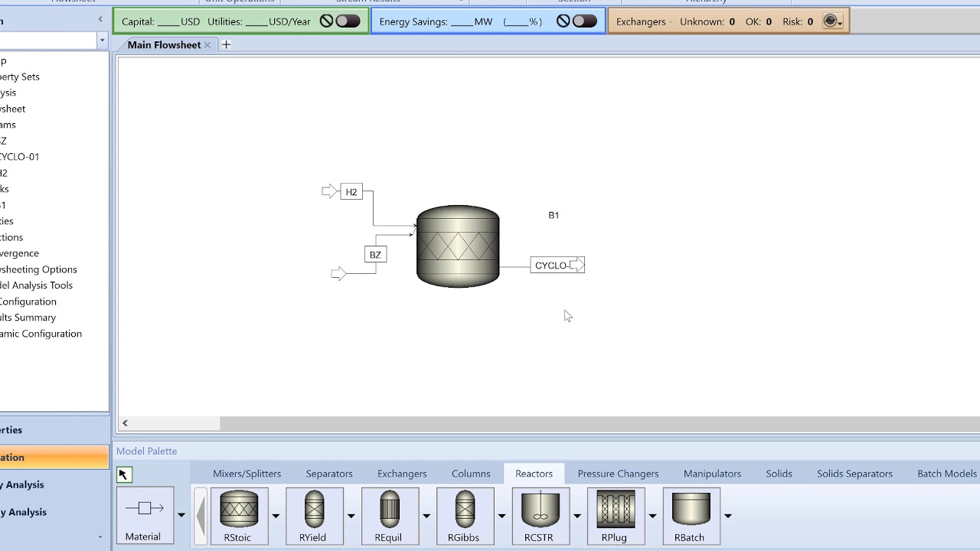
Task: Collapse the navigation pane with arrow
Action: (x=100, y=19)
